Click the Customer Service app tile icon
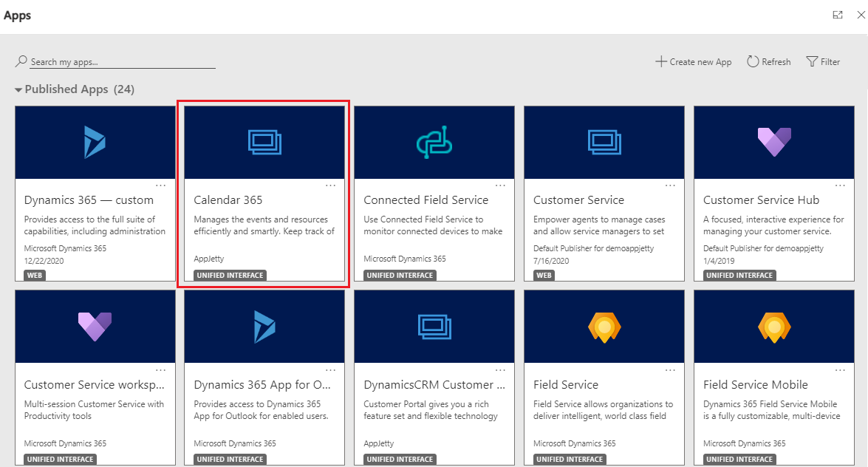Screen dimensions: 868x467 pyautogui.click(x=604, y=143)
